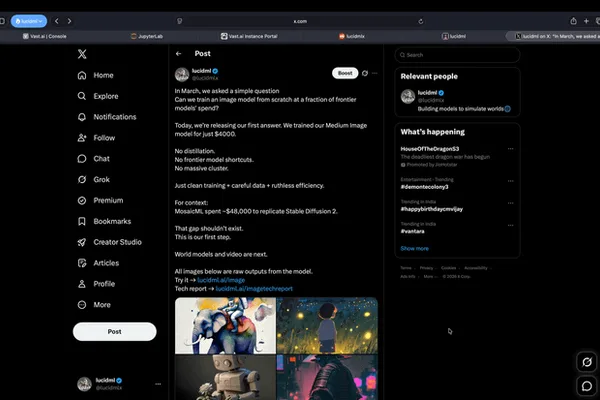Open #demontecolony3 trending topic

pos(424,187)
